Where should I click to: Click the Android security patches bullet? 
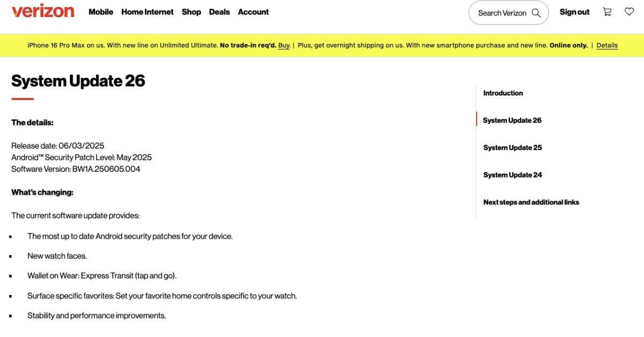130,236
